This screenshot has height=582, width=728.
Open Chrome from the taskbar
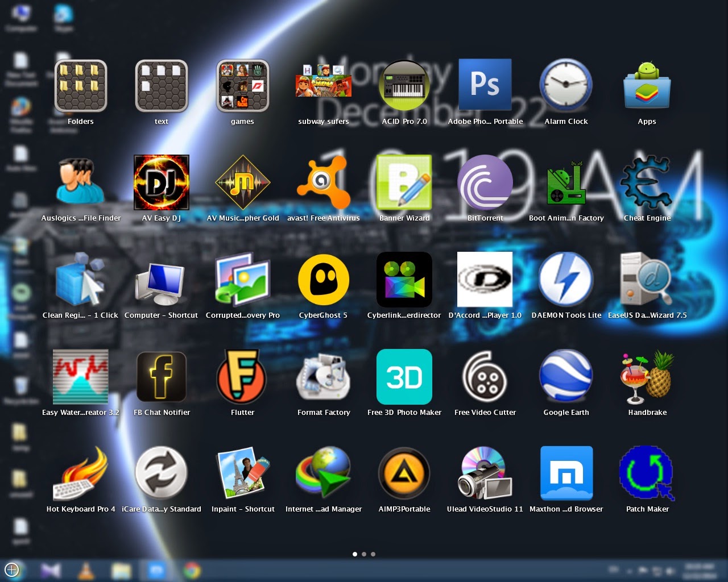coord(191,570)
